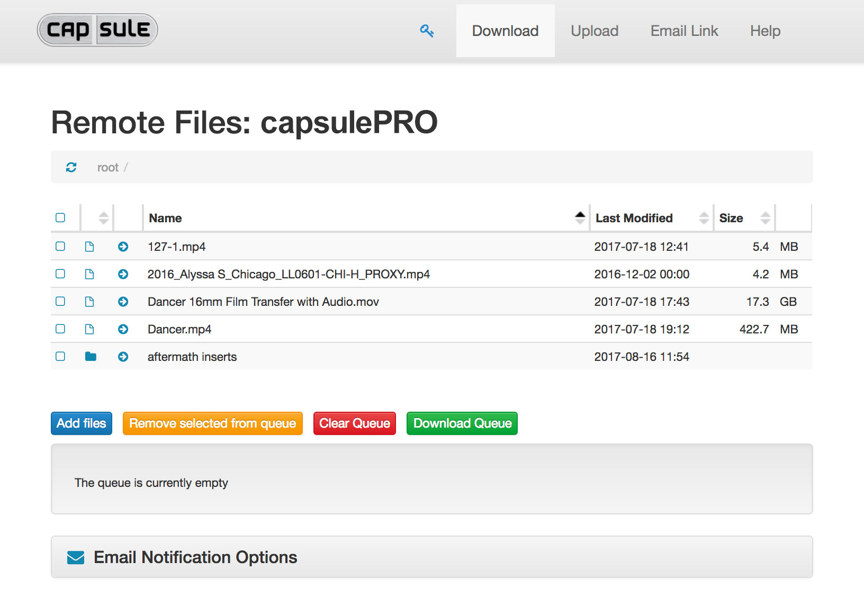The image size is (864, 616).
Task: Click size value 17.3 GB
Action: click(771, 302)
